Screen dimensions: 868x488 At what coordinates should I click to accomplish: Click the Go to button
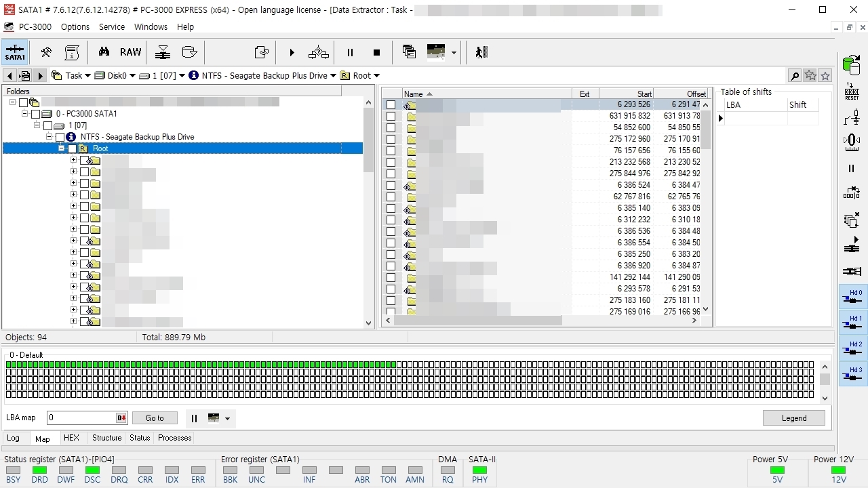(x=155, y=418)
